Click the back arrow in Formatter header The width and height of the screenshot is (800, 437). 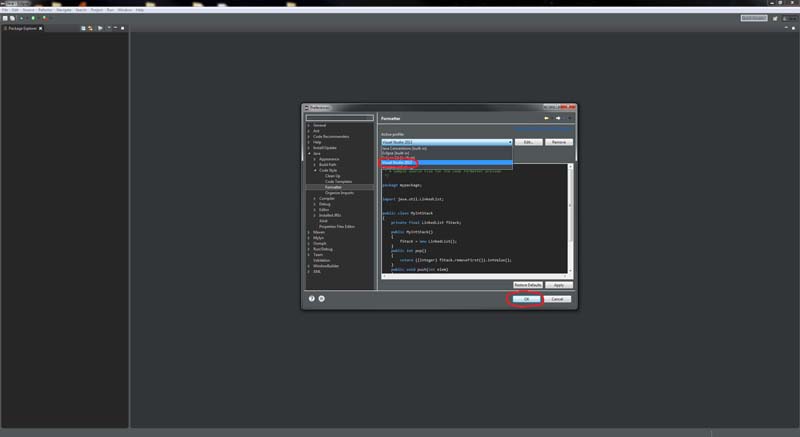coord(546,118)
